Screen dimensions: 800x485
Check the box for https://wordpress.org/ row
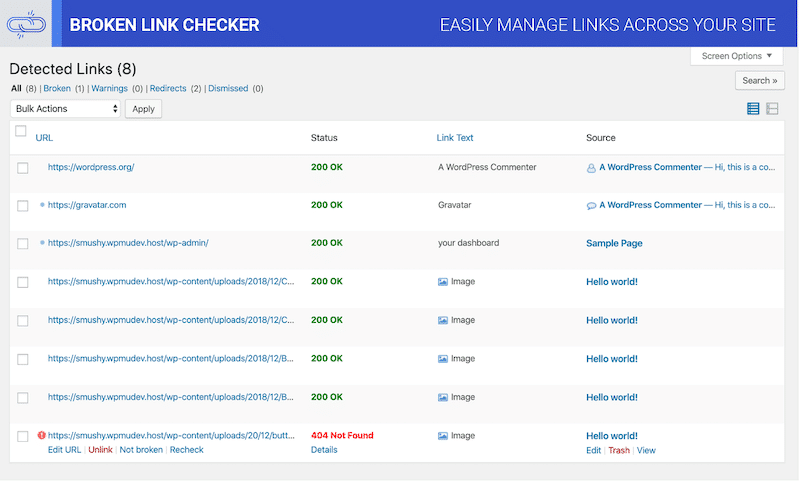22,168
